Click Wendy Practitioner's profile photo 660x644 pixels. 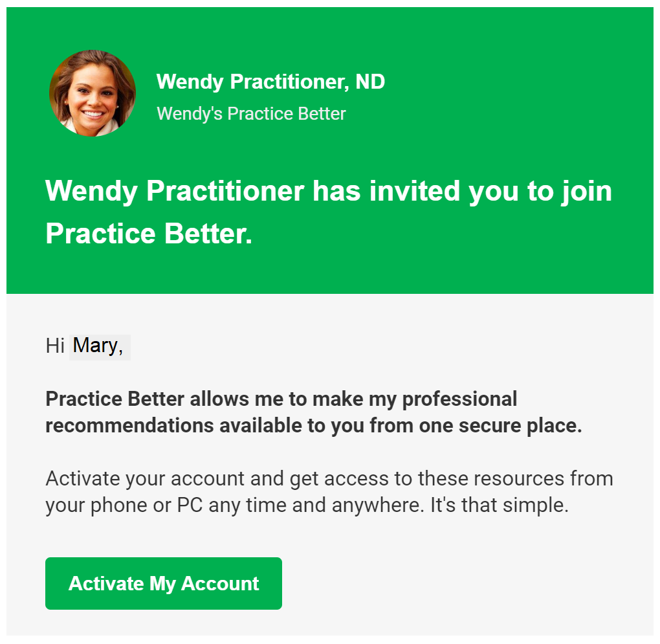point(92,93)
